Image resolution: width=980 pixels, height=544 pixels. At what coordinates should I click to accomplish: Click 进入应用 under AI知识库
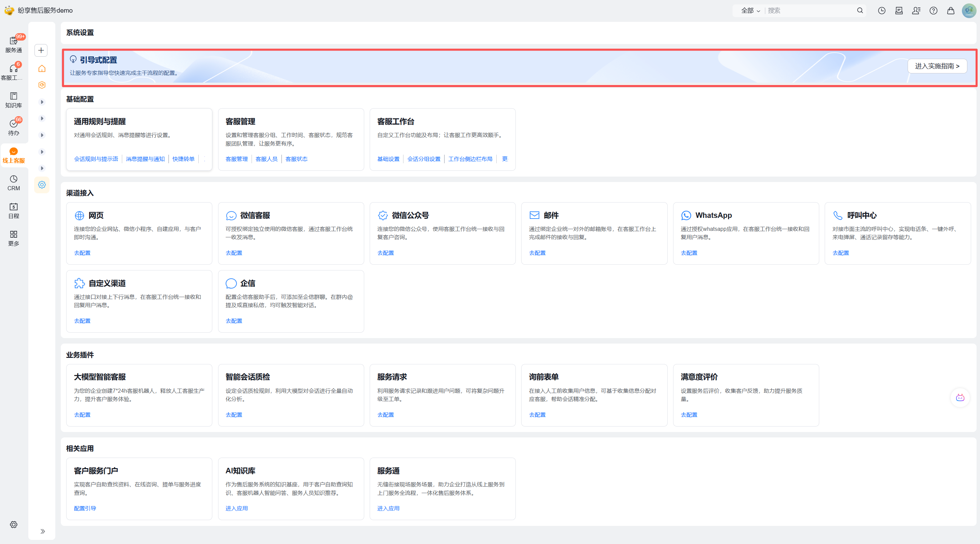(236, 508)
